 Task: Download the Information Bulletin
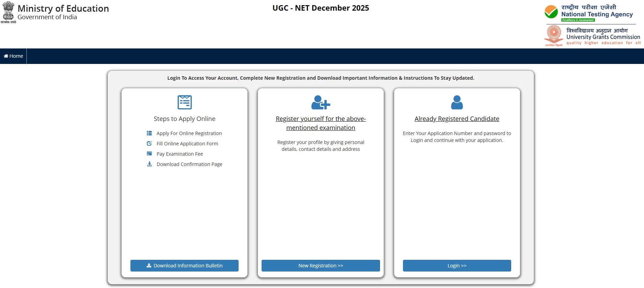point(184,266)
